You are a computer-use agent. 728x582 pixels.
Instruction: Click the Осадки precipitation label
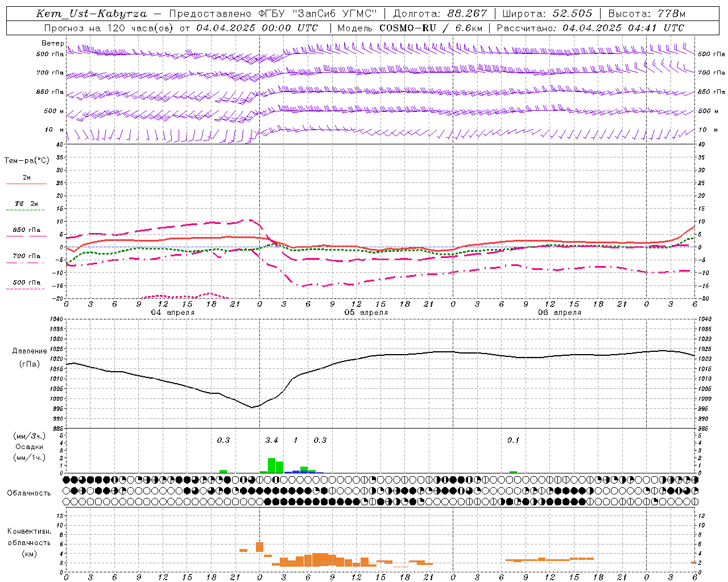click(29, 447)
